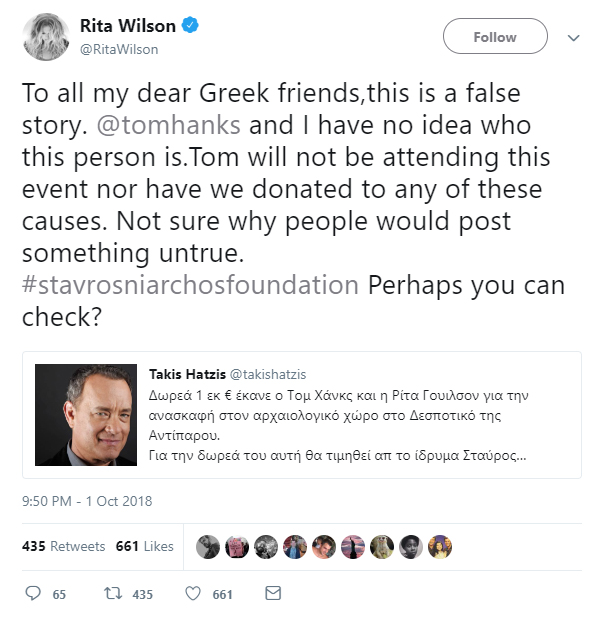Click the quoted tweet photo thumbnail
Screen dimensions: 600x630
86,415
